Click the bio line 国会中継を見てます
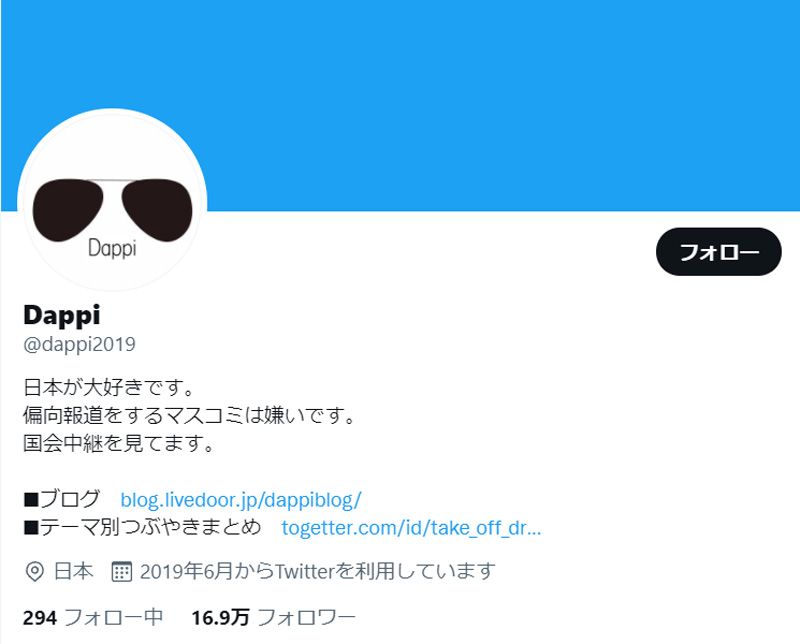Screen dimensions: 800x644 click(x=119, y=443)
